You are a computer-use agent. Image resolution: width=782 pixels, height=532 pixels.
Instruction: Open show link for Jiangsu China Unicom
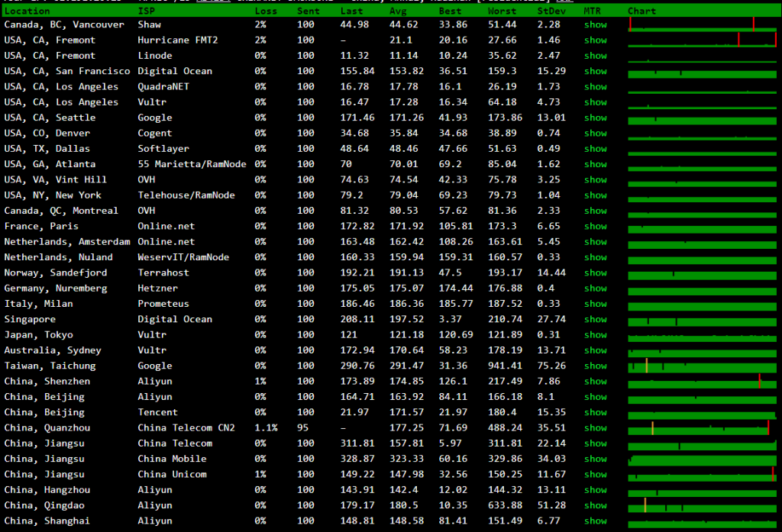pyautogui.click(x=596, y=474)
